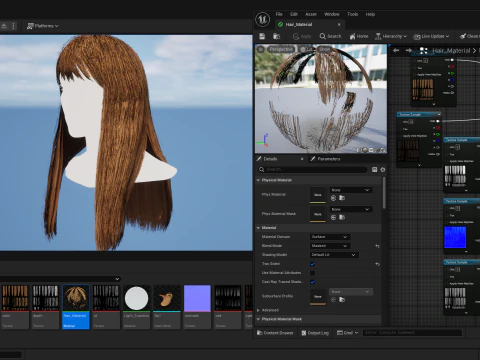The image size is (480, 360).
Task: Open the Output Log
Action: [315, 333]
